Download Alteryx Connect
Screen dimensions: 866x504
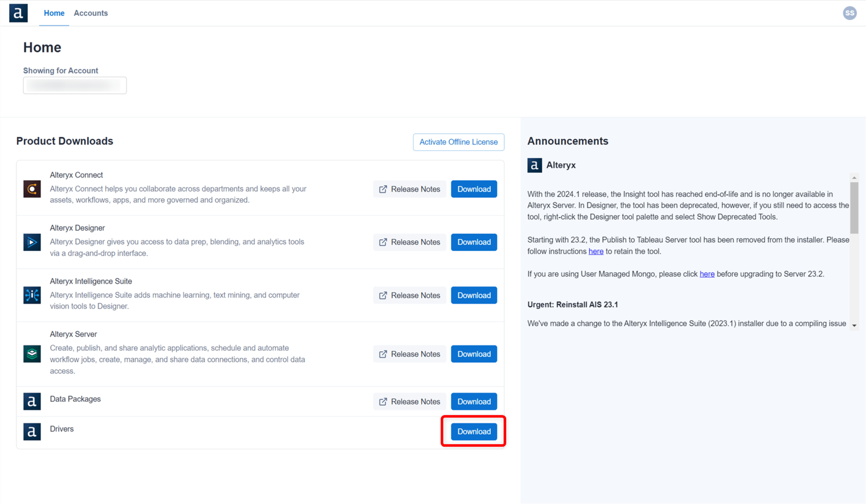pos(474,189)
